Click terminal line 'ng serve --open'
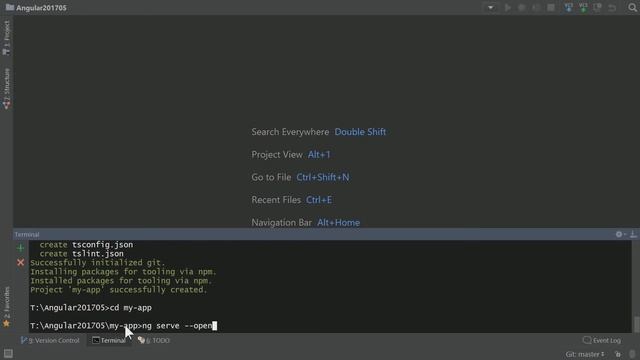 [x=178, y=326]
